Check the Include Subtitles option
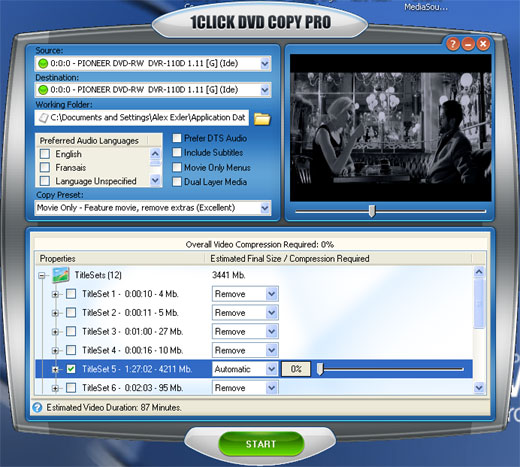The width and height of the screenshot is (520, 467). pos(177,153)
